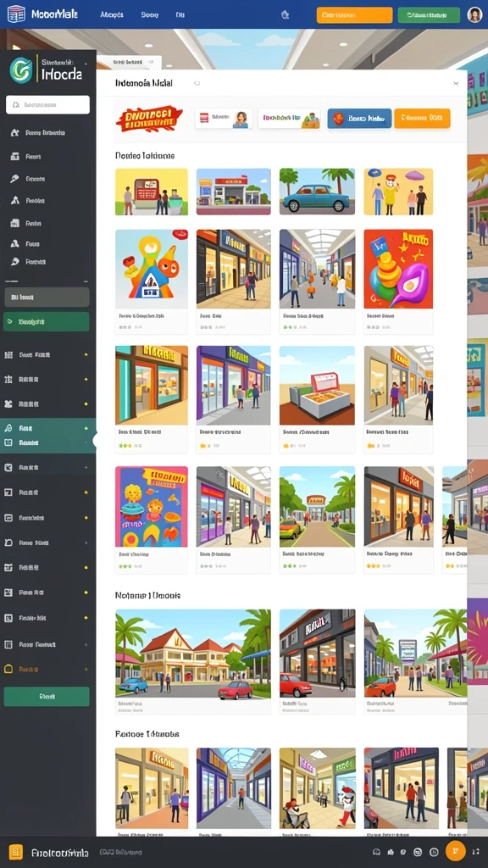
Task: Open the palm tree plaza thumbnail with an orange car
Action: 415,654
